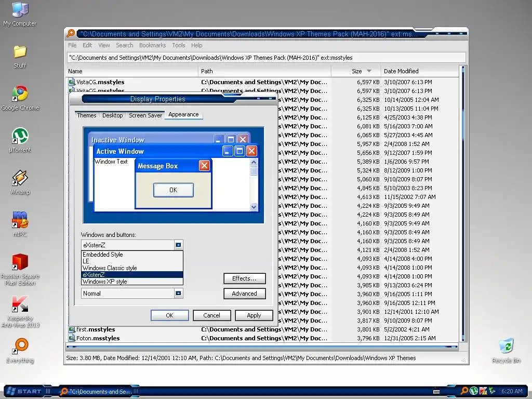Click Apply in Display Properties
Viewport: 532px width, 399px height.
(254, 315)
